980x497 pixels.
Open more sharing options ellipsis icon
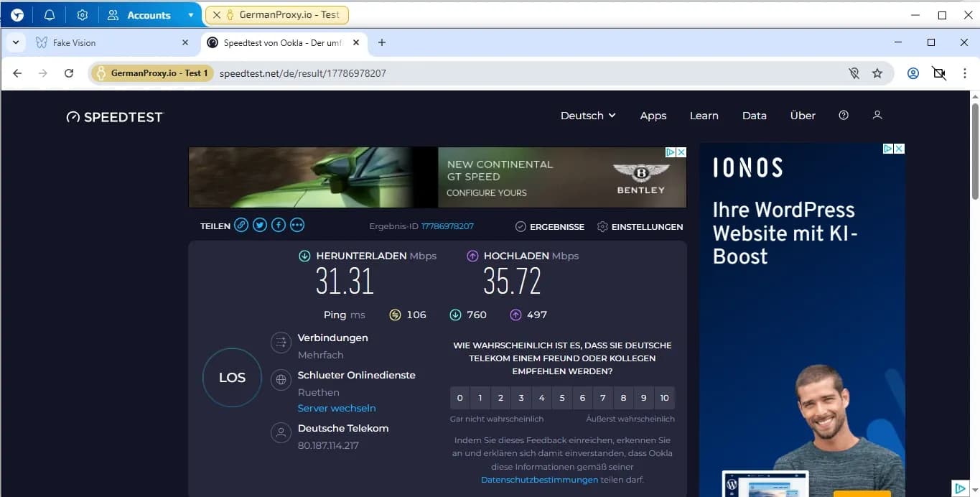pyautogui.click(x=297, y=226)
